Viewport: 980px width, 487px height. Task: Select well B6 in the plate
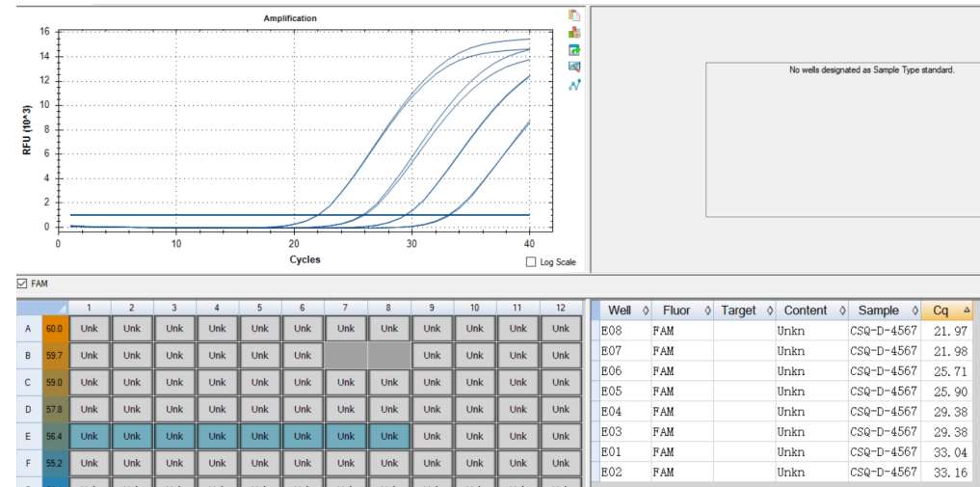click(303, 356)
